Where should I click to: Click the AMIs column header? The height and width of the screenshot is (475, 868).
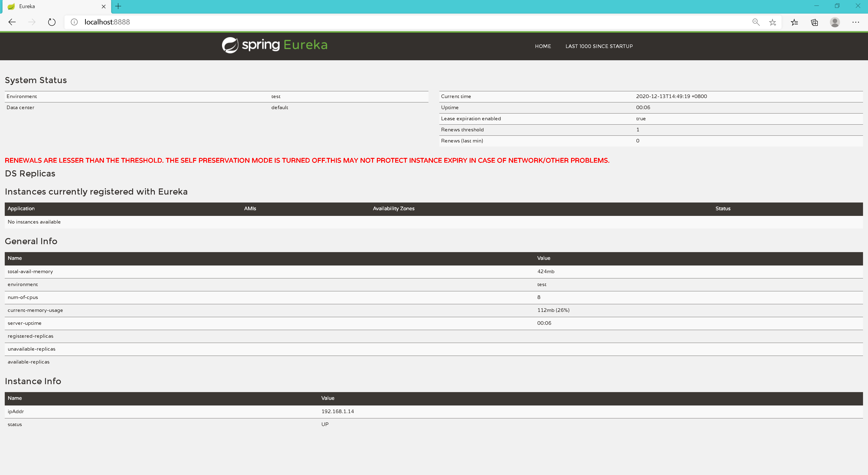click(x=250, y=209)
